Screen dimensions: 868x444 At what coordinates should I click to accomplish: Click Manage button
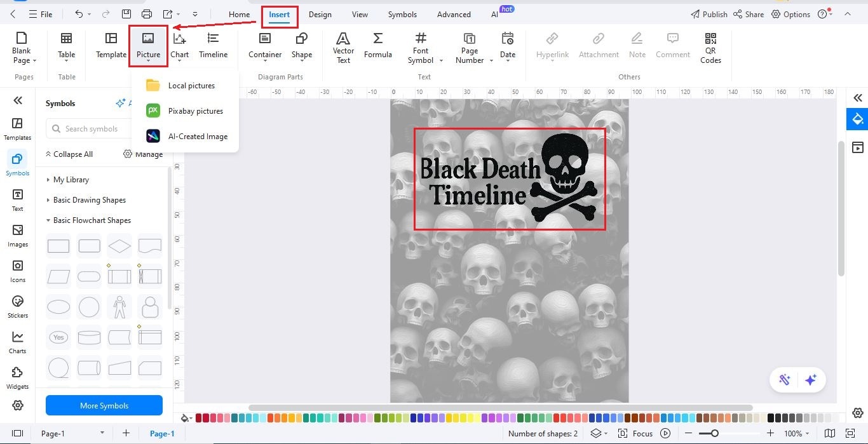click(143, 154)
